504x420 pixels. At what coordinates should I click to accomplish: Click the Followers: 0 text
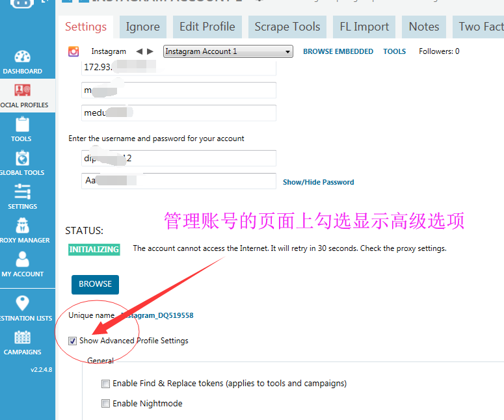[x=439, y=51]
